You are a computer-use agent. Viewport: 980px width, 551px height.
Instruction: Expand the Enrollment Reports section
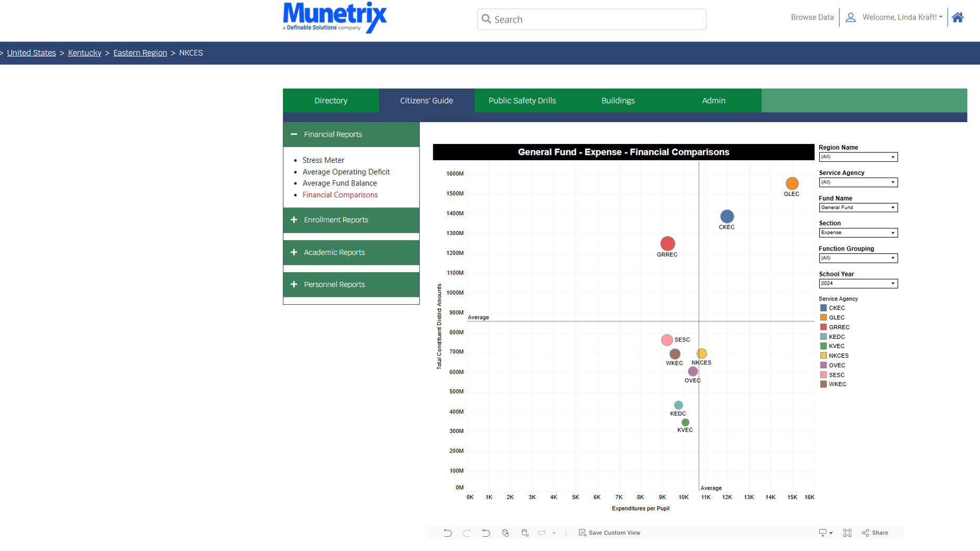tap(351, 220)
